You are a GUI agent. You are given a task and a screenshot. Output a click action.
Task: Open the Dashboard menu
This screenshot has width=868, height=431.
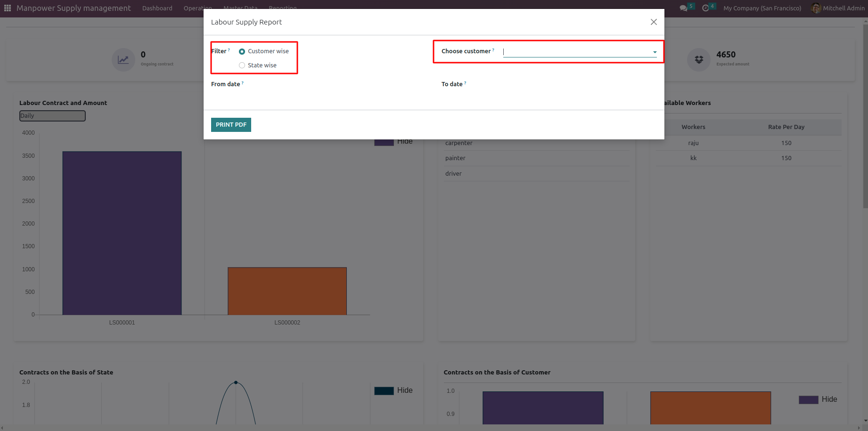[157, 8]
